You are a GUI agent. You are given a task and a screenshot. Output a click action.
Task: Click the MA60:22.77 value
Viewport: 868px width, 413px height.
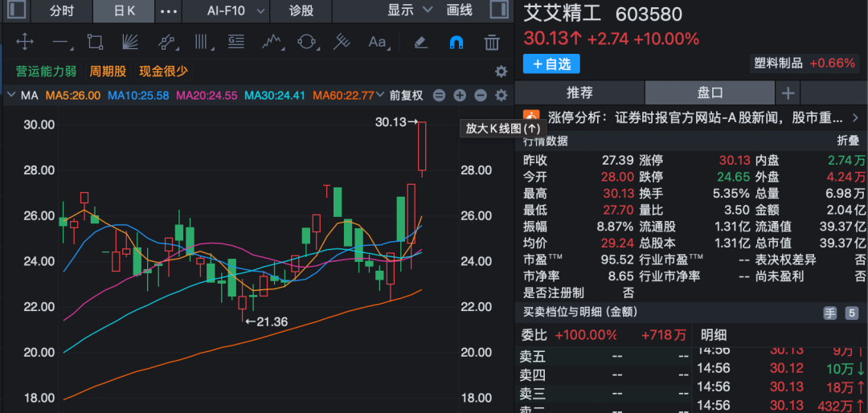click(343, 96)
